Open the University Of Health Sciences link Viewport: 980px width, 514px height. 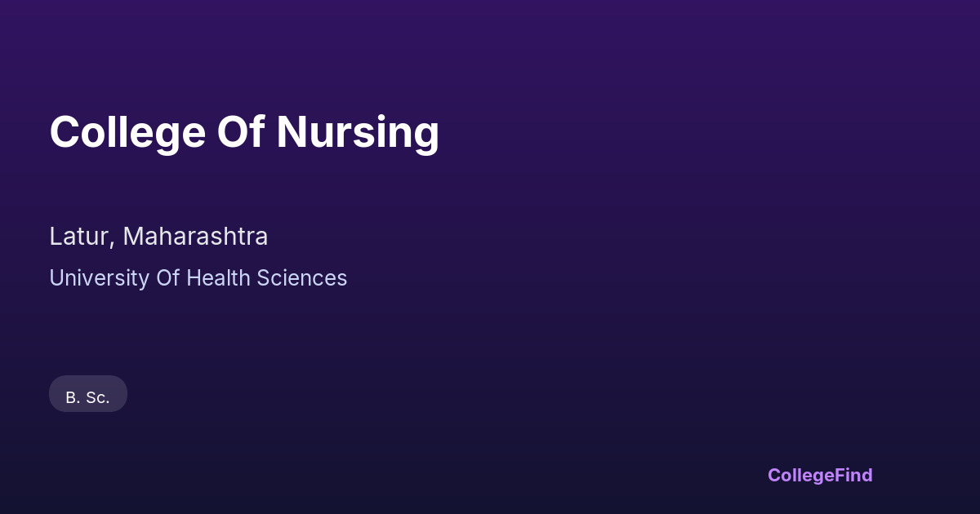(x=198, y=278)
